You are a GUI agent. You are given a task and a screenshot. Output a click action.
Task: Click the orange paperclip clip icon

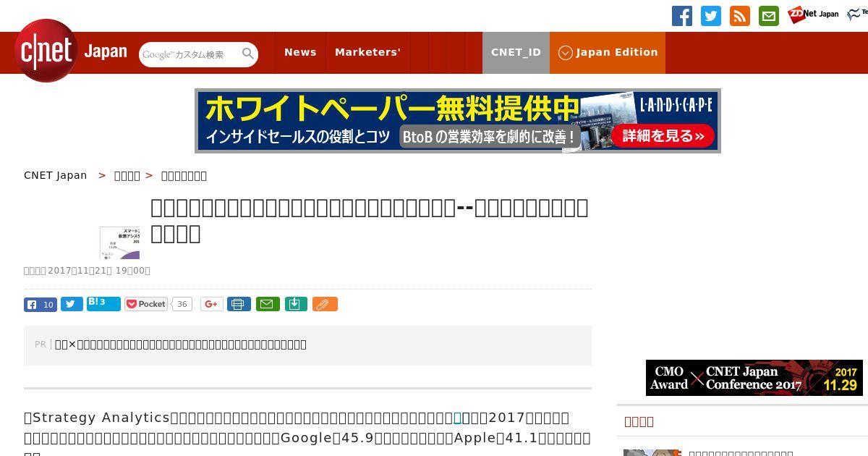(325, 304)
